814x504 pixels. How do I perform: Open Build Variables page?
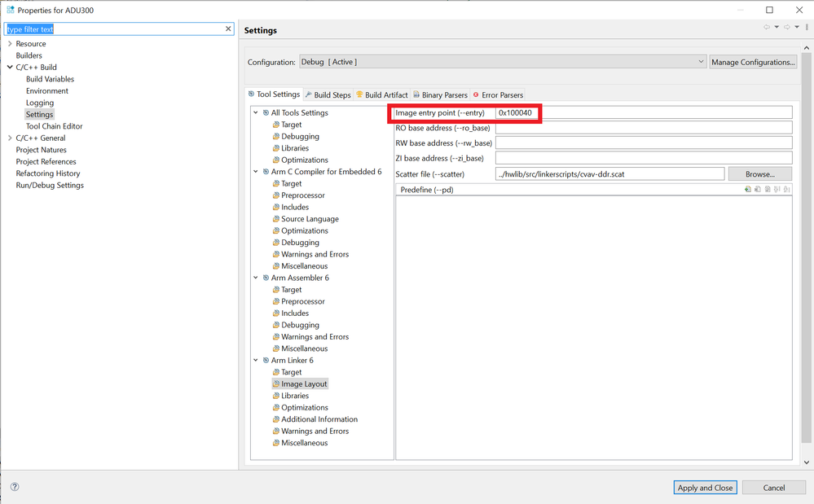[x=50, y=79]
